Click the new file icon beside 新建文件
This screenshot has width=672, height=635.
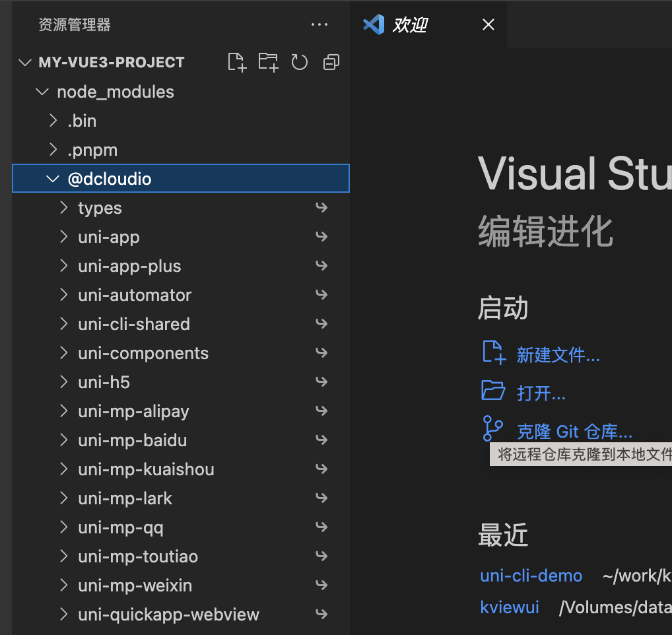[x=494, y=352]
